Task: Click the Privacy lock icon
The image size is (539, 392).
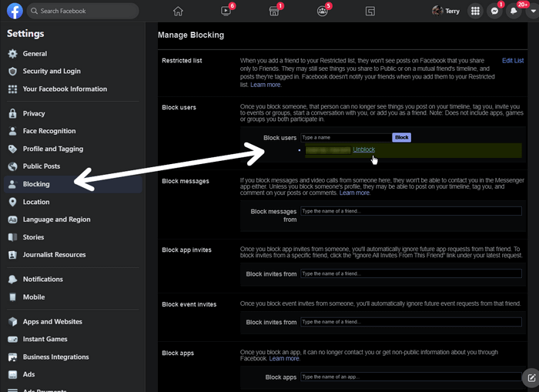Action: tap(13, 113)
